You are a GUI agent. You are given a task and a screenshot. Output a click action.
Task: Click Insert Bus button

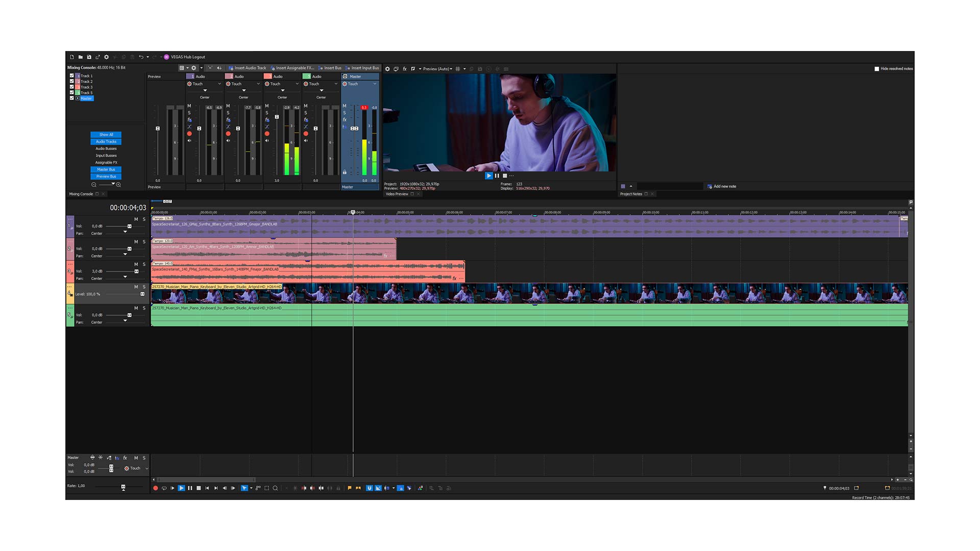(x=330, y=68)
